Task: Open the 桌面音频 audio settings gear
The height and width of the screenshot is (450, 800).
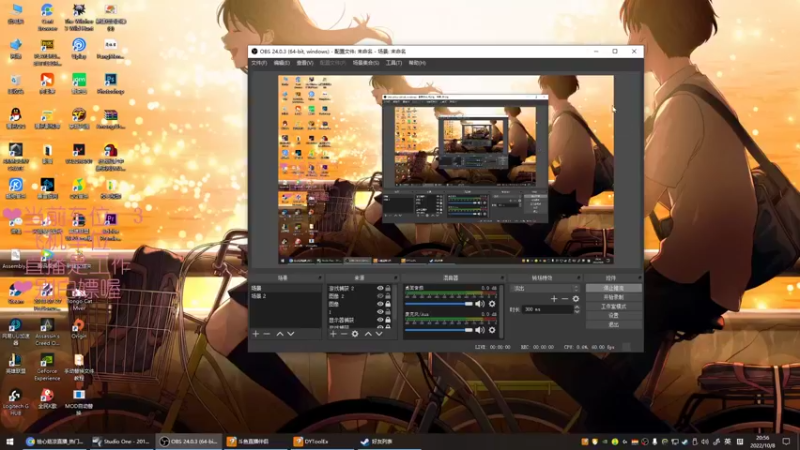Action: [492, 304]
